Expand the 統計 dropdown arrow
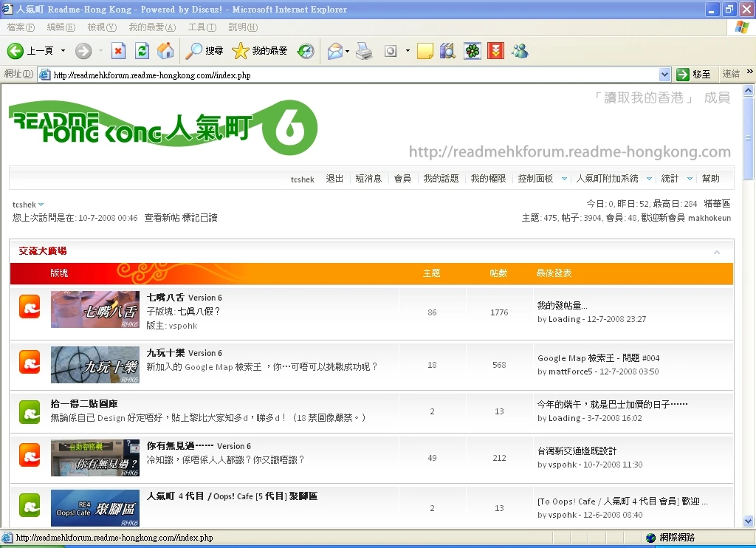The width and height of the screenshot is (756, 548). click(690, 179)
